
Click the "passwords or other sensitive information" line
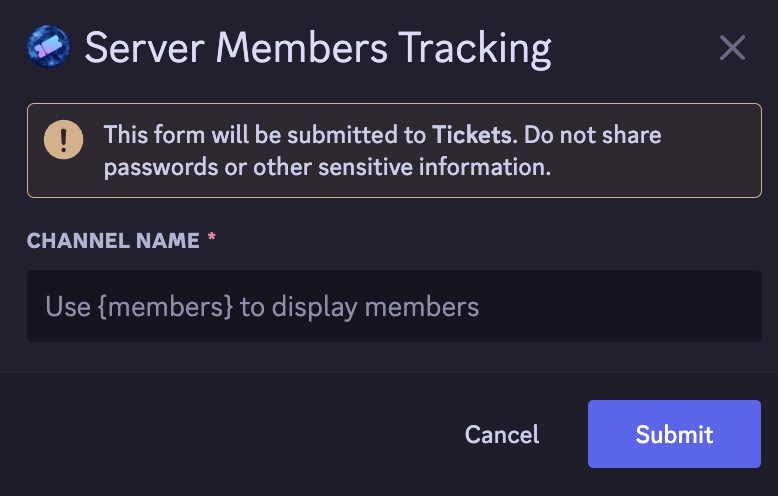(x=327, y=166)
